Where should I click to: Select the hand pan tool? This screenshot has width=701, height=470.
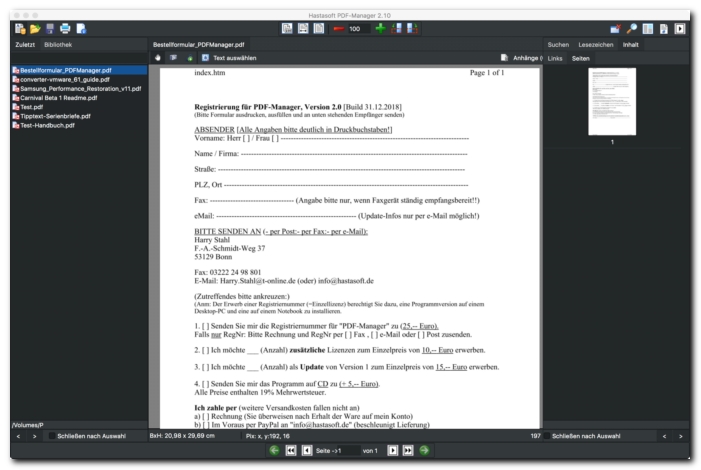[x=157, y=58]
